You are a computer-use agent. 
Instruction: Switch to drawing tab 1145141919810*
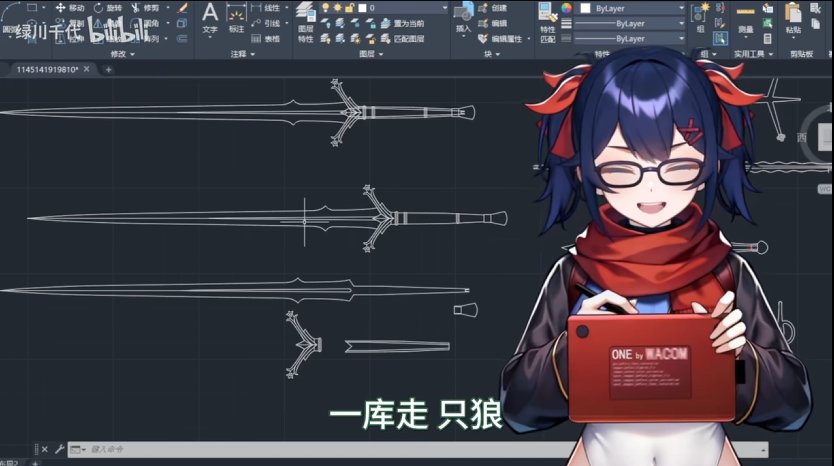pyautogui.click(x=47, y=69)
